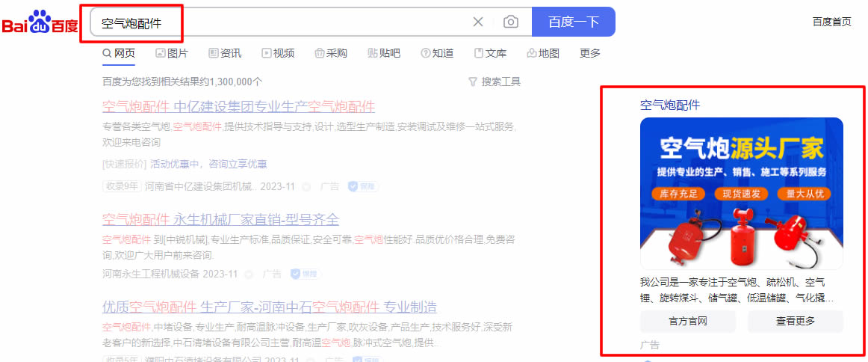868x362 pixels.
Task: Open the 地图 tab
Action: (x=543, y=53)
